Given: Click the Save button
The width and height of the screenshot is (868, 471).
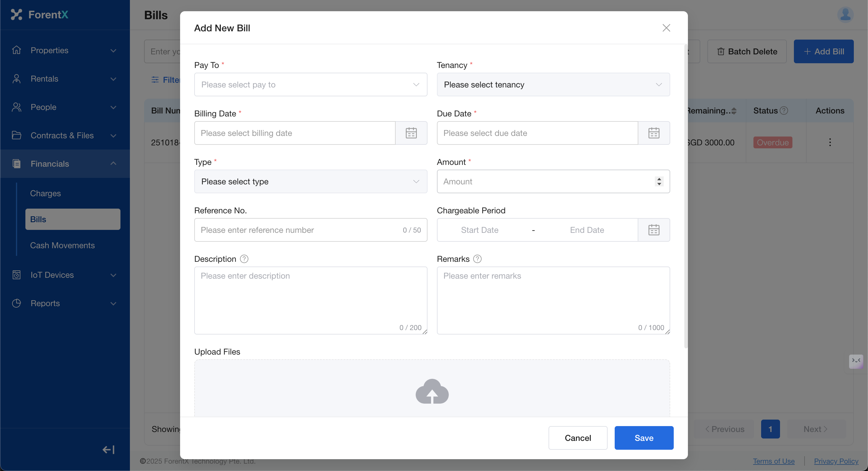Looking at the screenshot, I should 644,438.
